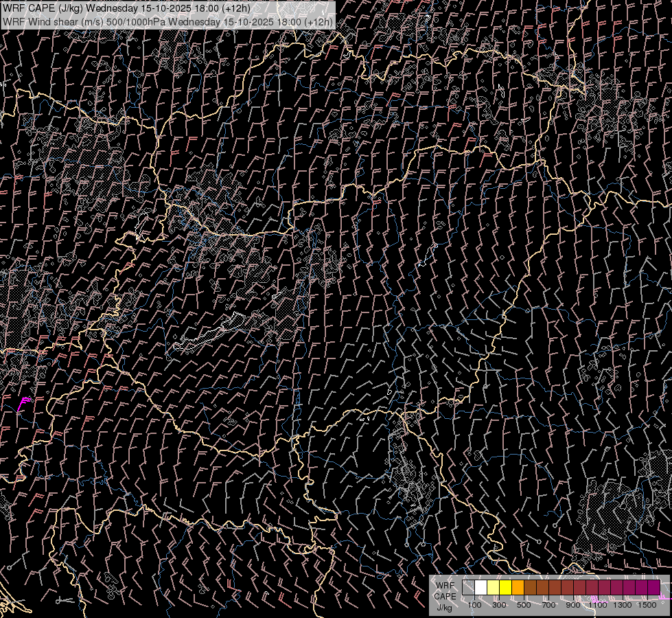Click the 300 value under the legend
The width and height of the screenshot is (672, 618).
pos(499,605)
